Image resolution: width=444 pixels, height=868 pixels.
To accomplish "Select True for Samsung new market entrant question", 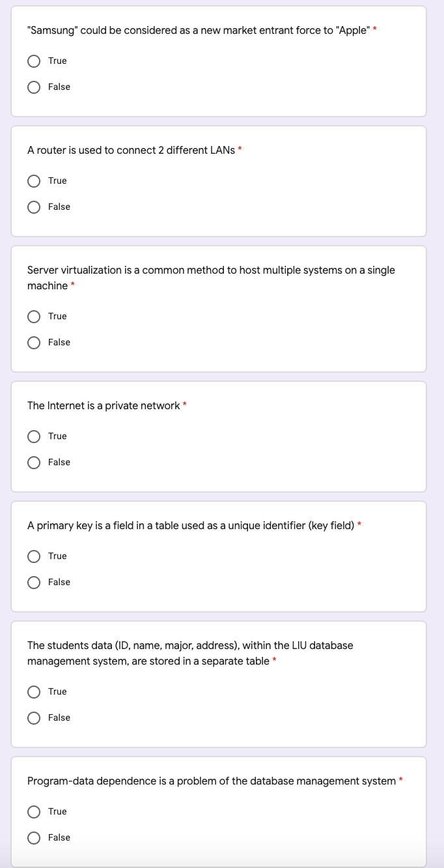I will [x=34, y=61].
